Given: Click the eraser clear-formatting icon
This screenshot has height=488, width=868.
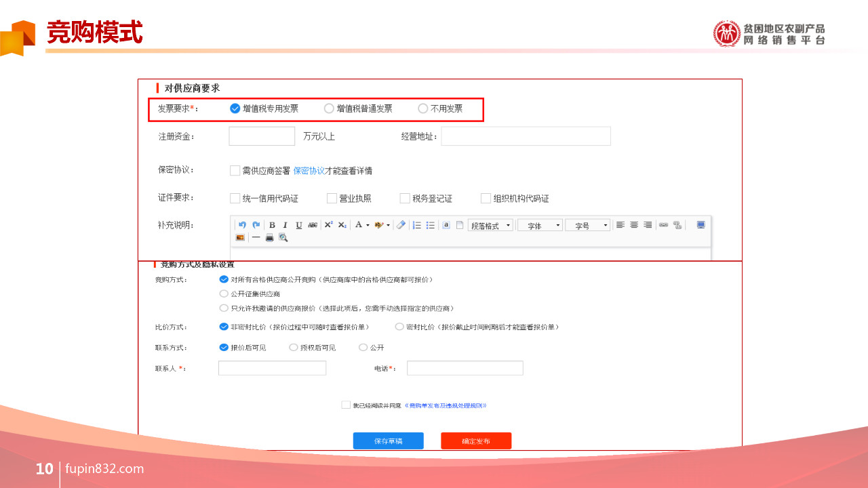Looking at the screenshot, I should coord(401,225).
